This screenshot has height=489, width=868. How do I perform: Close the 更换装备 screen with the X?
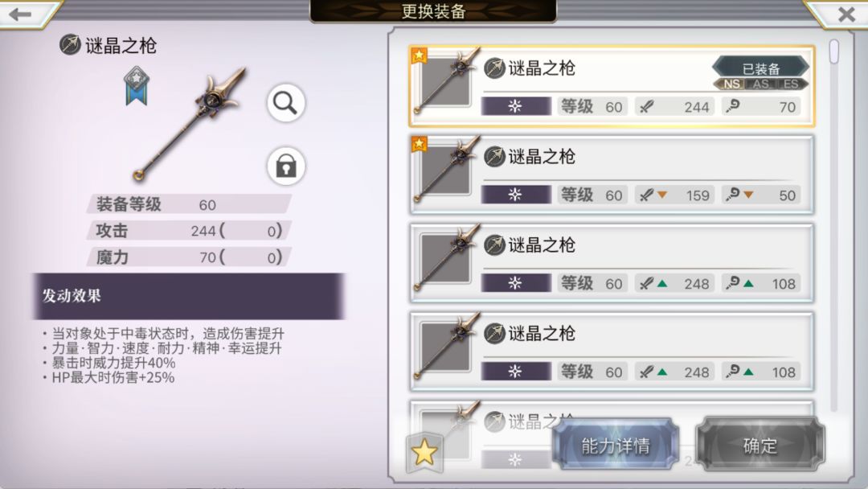(845, 14)
